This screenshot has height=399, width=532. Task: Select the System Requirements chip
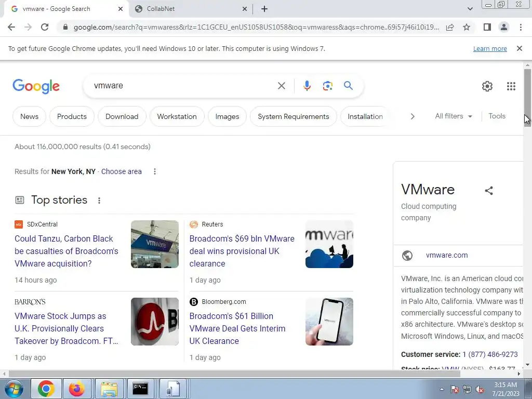[294, 116]
